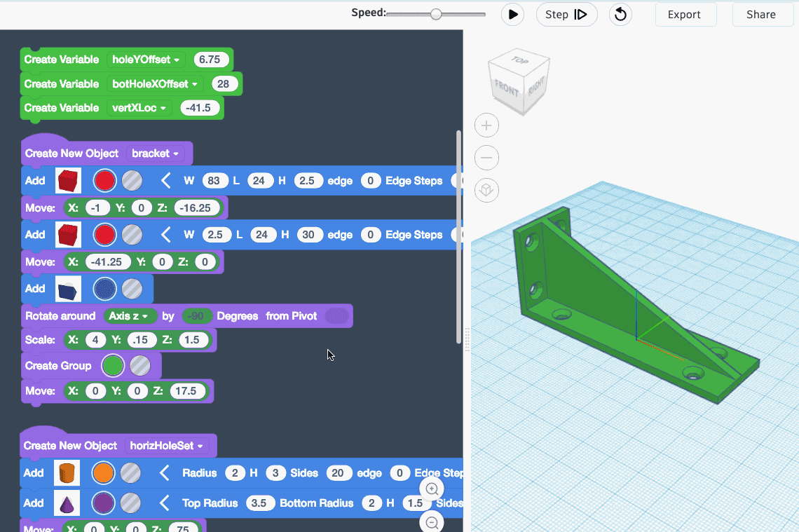Toggle hole option in Create Group block

(139, 366)
